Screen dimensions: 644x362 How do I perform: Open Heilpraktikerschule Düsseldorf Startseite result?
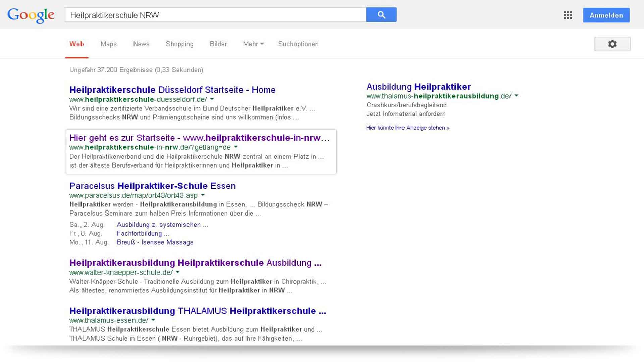[x=172, y=90]
